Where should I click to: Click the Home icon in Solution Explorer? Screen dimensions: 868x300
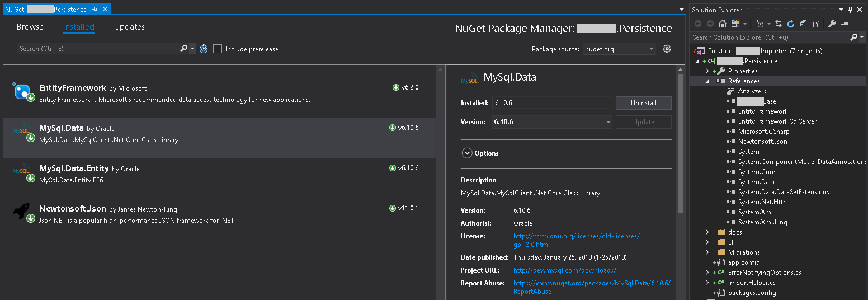[x=722, y=24]
